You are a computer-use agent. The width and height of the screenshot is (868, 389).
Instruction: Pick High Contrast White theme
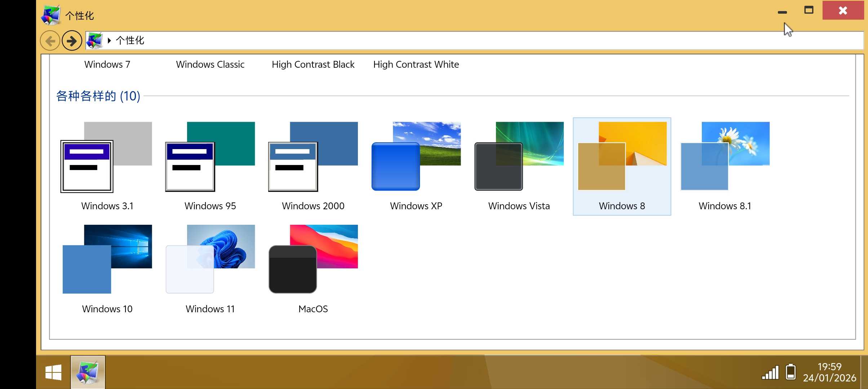[416, 64]
